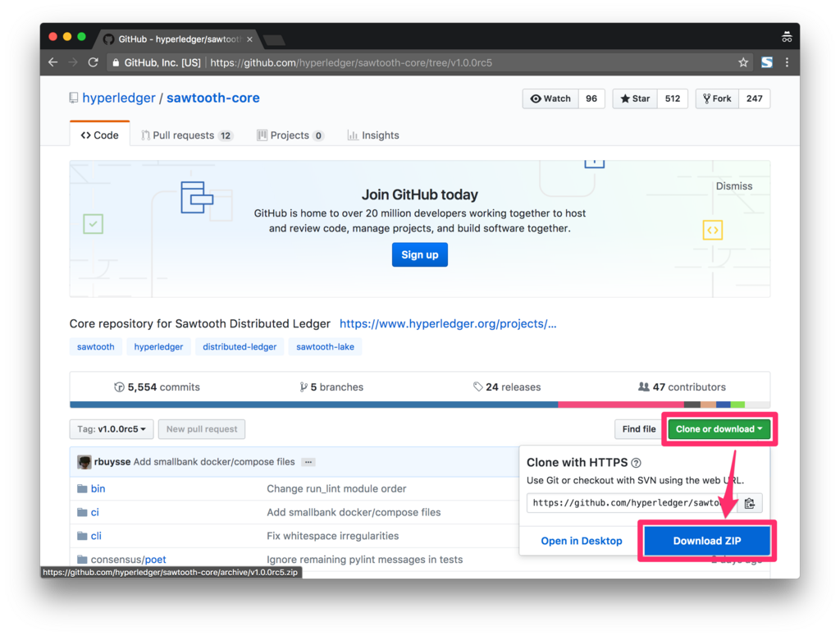Close the GitHub browser tab
Viewport: 840px width, 636px height.
249,39
